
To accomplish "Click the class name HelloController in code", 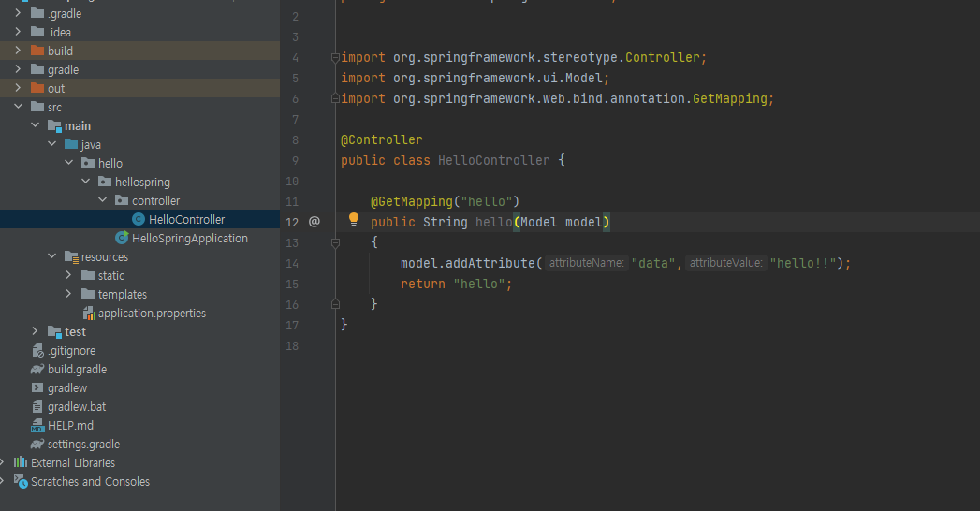I will [x=494, y=161].
